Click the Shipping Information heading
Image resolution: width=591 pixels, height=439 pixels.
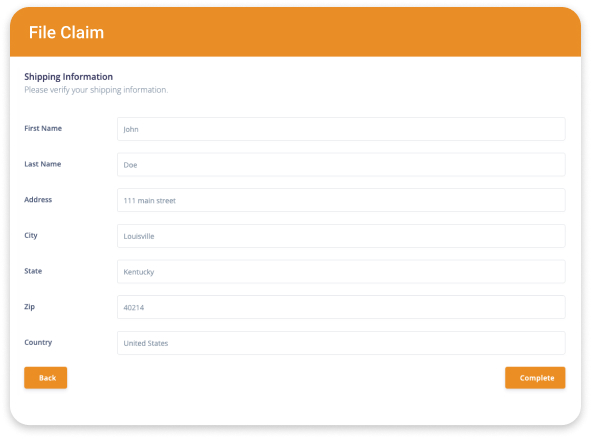click(69, 77)
